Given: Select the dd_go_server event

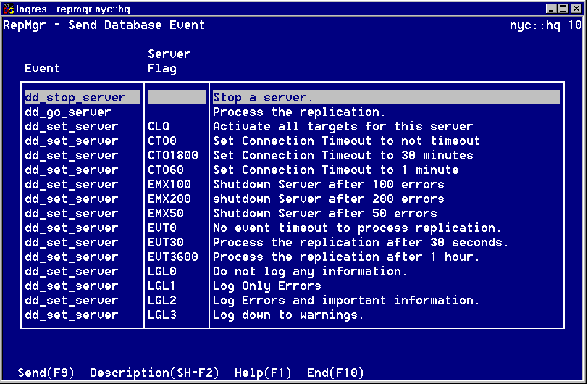Looking at the screenshot, I should (67, 112).
